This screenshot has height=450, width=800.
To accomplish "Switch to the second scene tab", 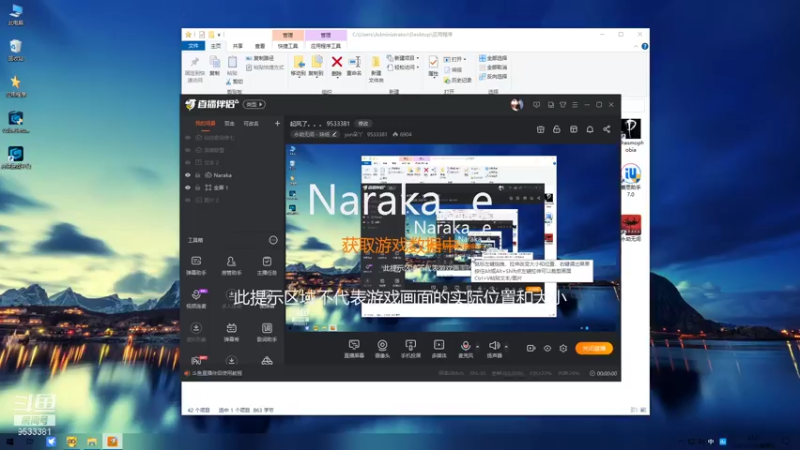I will pyautogui.click(x=230, y=123).
